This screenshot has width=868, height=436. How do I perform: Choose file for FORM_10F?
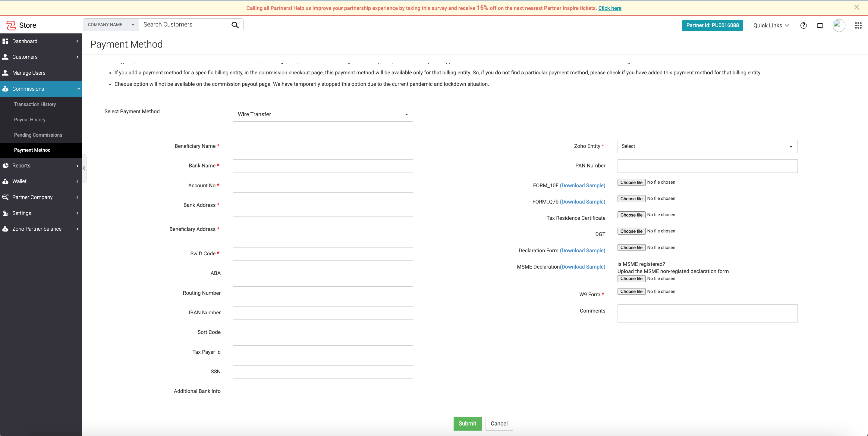(x=631, y=182)
